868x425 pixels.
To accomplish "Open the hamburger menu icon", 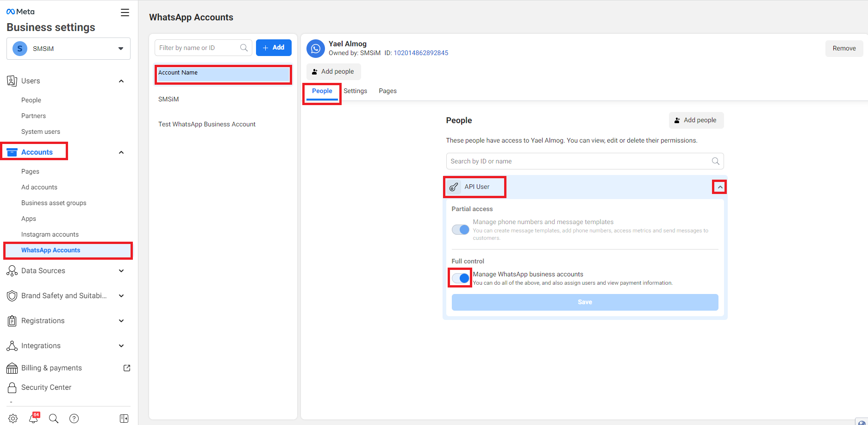I will (x=125, y=12).
